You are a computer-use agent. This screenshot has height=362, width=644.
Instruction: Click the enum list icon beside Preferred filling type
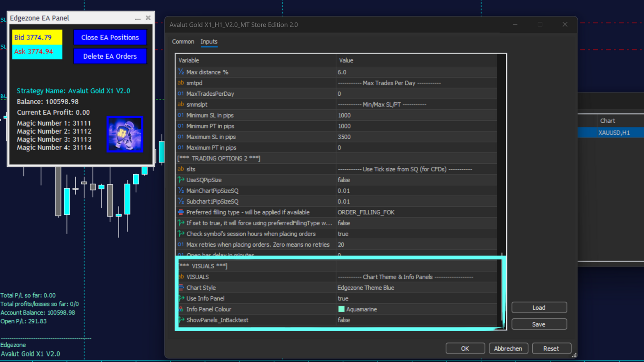(181, 212)
